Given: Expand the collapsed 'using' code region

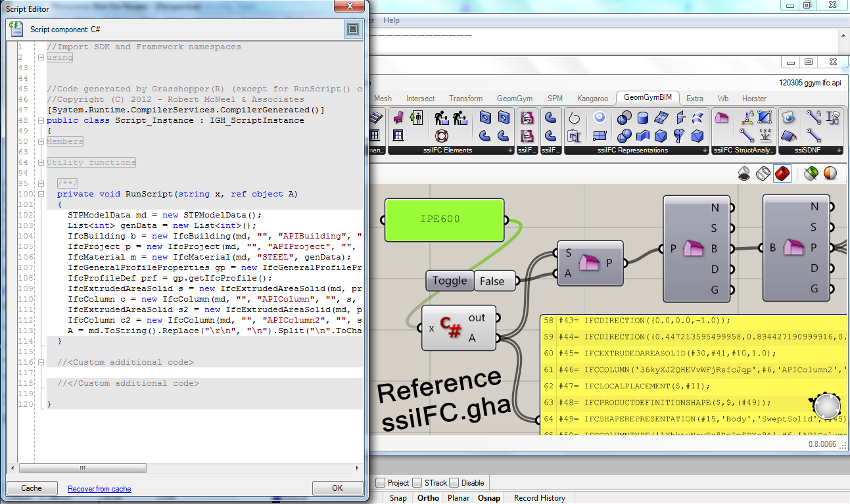Looking at the screenshot, I should tap(41, 57).
